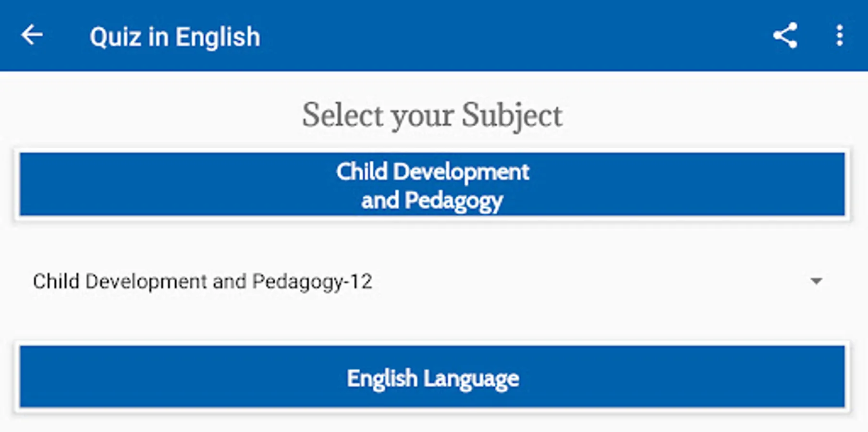This screenshot has height=432, width=868.
Task: Choose the English Language subject button
Action: pyautogui.click(x=432, y=377)
